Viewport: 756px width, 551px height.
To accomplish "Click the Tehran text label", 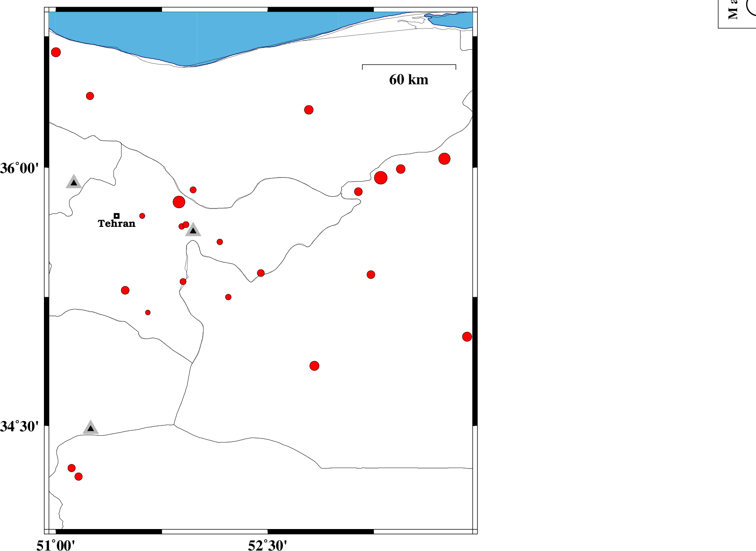I will coord(117,224).
